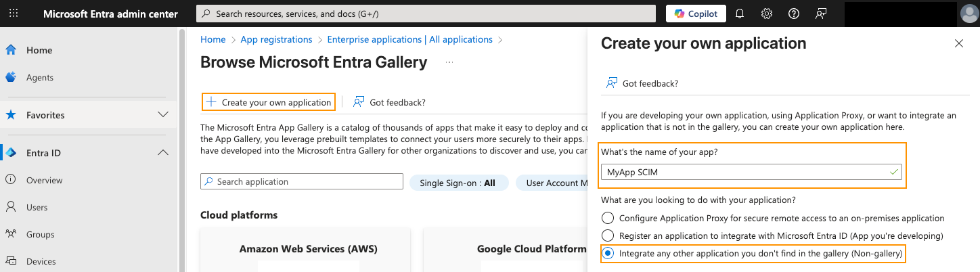Click the ellipsis next to gallery title
980x272 pixels.
click(449, 63)
